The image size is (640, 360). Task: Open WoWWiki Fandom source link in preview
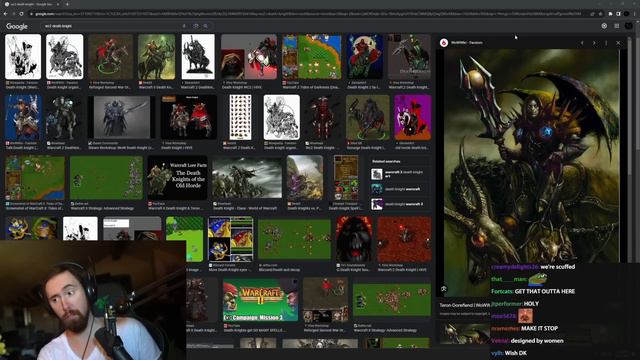pyautogui.click(x=467, y=42)
